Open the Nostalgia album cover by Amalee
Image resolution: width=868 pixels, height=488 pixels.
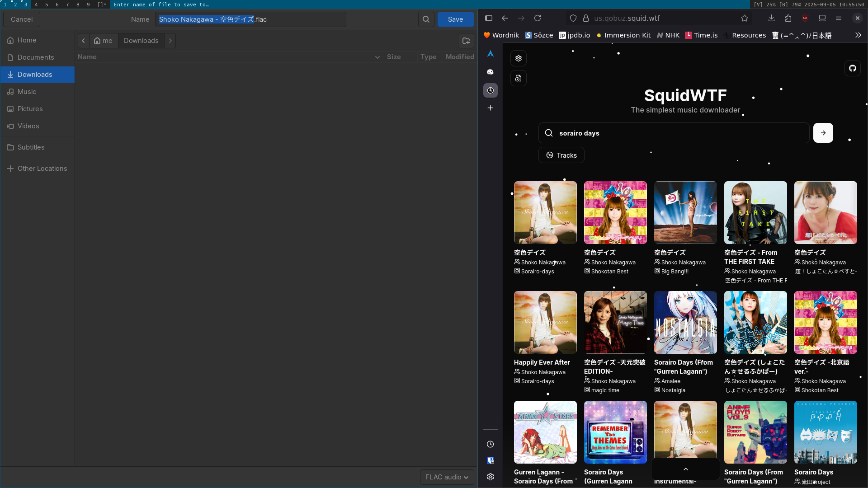pyautogui.click(x=685, y=322)
